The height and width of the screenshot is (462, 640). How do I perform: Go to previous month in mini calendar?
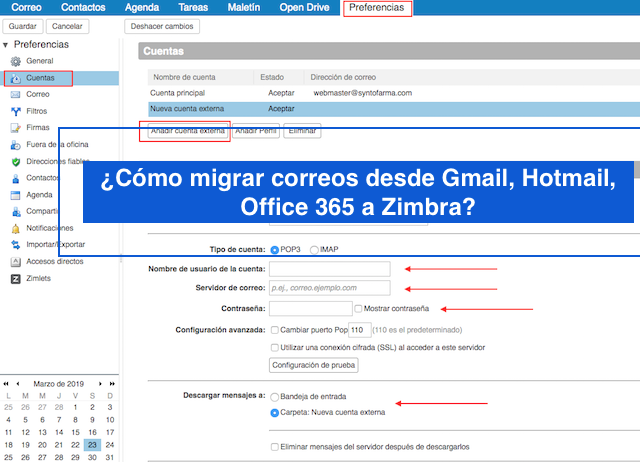pyautogui.click(x=18, y=384)
